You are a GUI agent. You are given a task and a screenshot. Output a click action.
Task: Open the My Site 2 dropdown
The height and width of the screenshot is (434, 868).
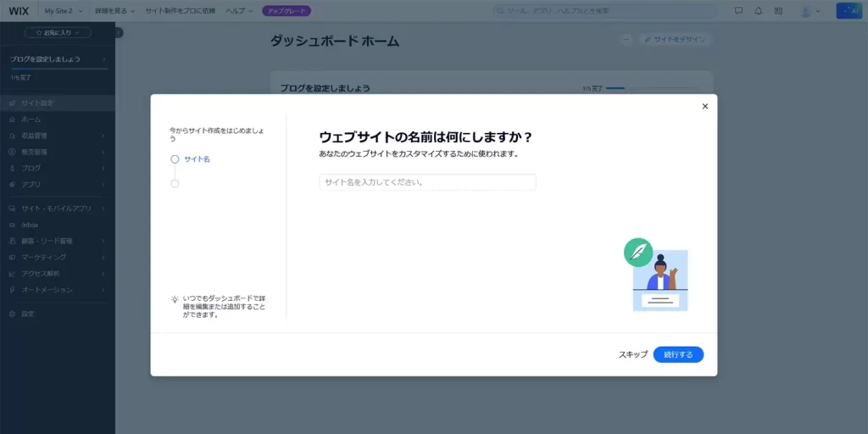pos(64,11)
